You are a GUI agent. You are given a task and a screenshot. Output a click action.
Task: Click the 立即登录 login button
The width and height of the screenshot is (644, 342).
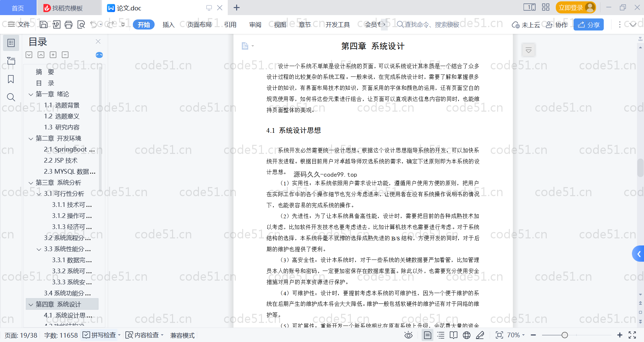pyautogui.click(x=576, y=7)
